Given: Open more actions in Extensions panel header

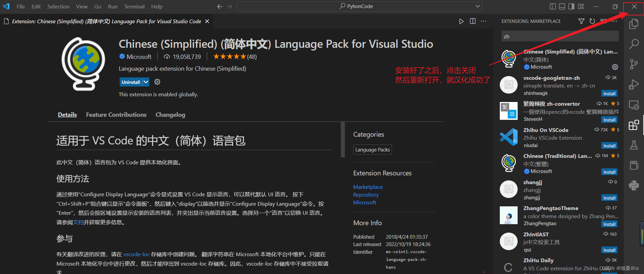Looking at the screenshot, I should (x=614, y=21).
